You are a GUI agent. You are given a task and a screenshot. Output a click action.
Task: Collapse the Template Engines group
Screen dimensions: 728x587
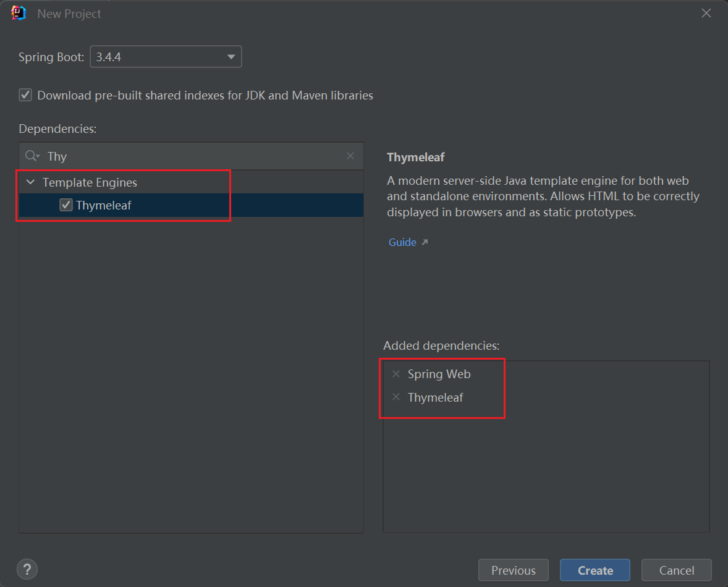click(x=31, y=182)
